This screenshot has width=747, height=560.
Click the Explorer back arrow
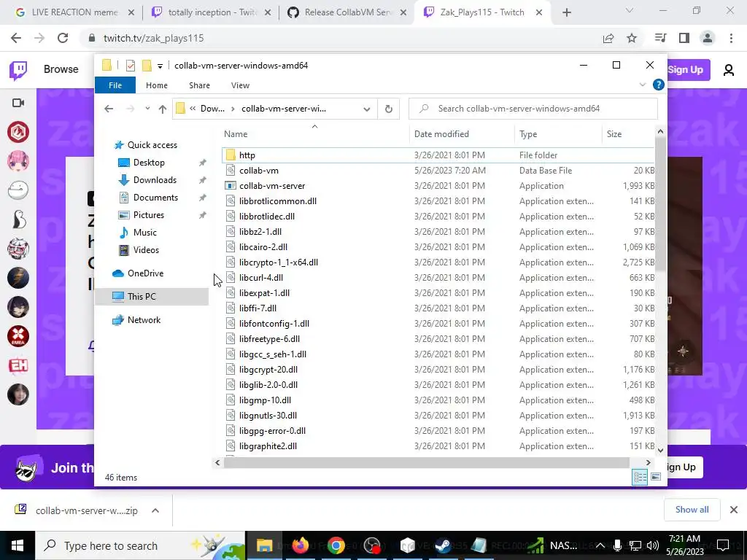(109, 109)
